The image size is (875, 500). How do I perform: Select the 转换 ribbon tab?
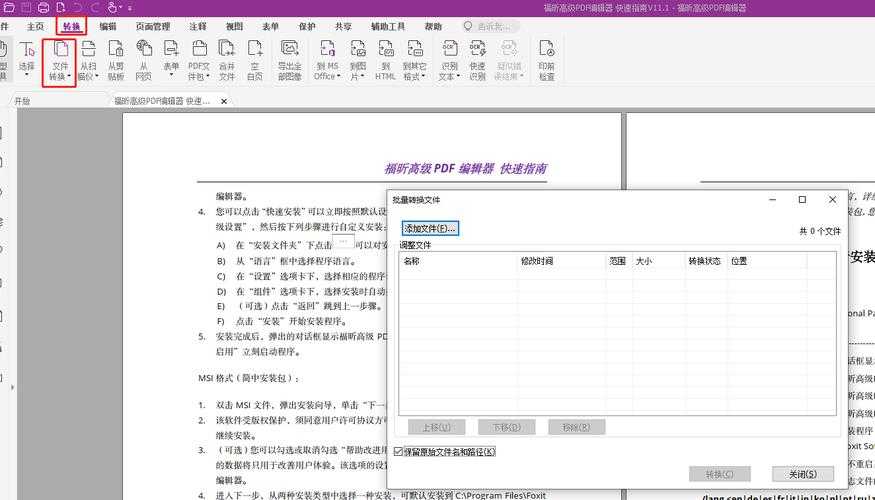tap(71, 26)
